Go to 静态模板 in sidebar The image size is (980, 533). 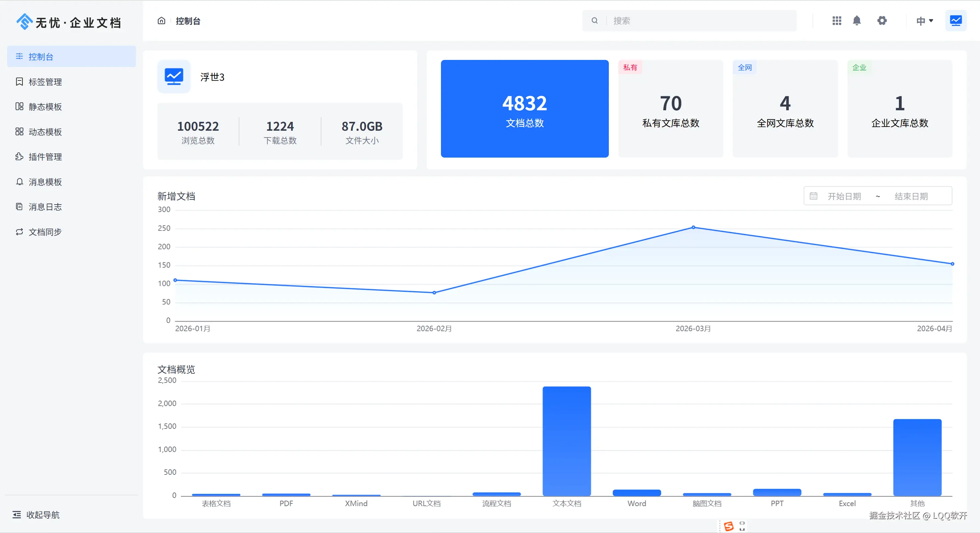pyautogui.click(x=45, y=107)
